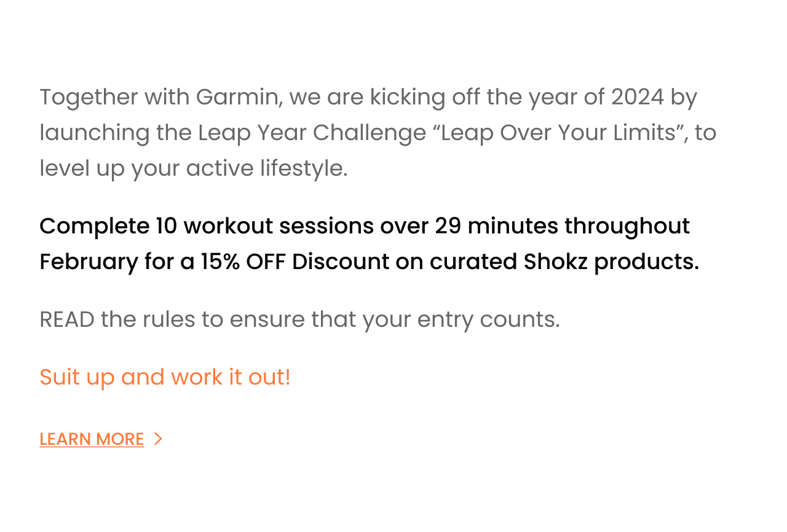Click the exclamation mark after work it out
The image size is (787, 532).
[x=287, y=377]
